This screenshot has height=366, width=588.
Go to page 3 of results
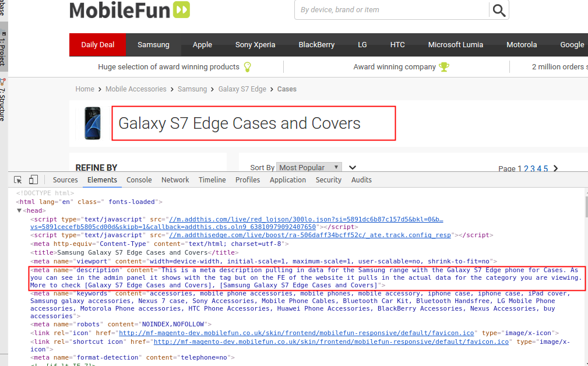pyautogui.click(x=533, y=169)
